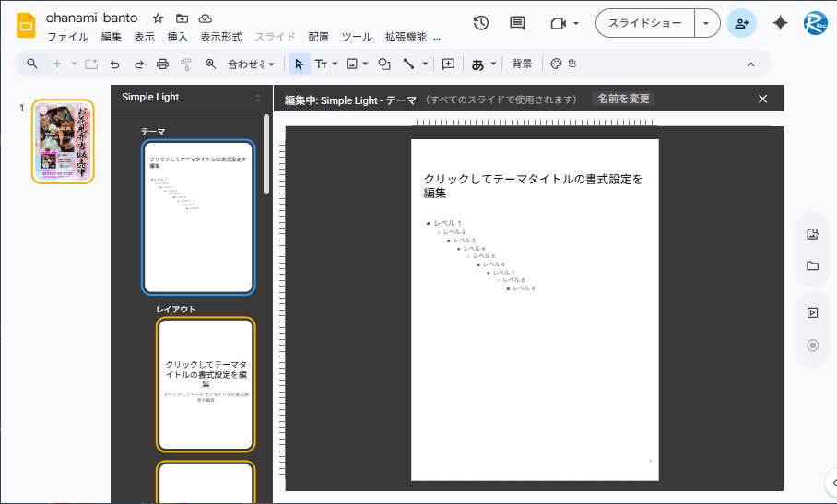837x504 pixels.
Task: Click the print icon in toolbar
Action: click(162, 64)
